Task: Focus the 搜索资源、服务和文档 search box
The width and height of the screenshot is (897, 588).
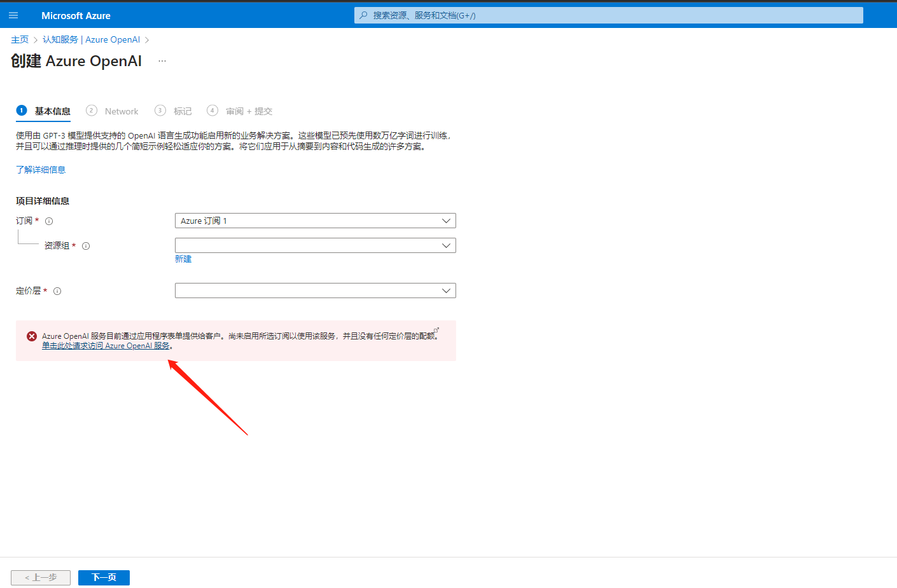Action: [609, 15]
